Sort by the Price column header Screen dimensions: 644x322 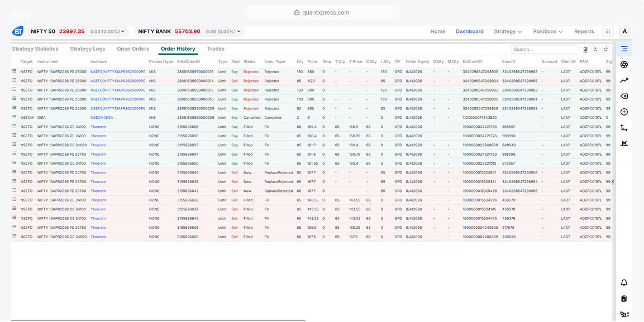(312, 61)
